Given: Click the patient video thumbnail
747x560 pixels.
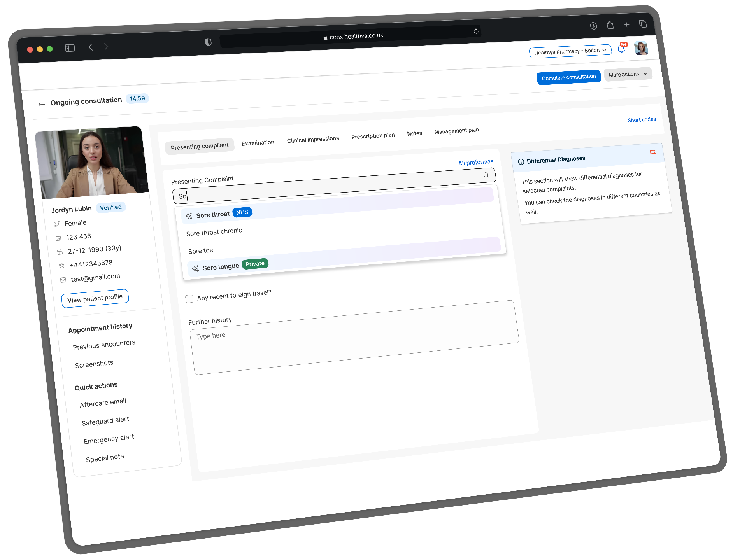Looking at the screenshot, I should click(92, 163).
